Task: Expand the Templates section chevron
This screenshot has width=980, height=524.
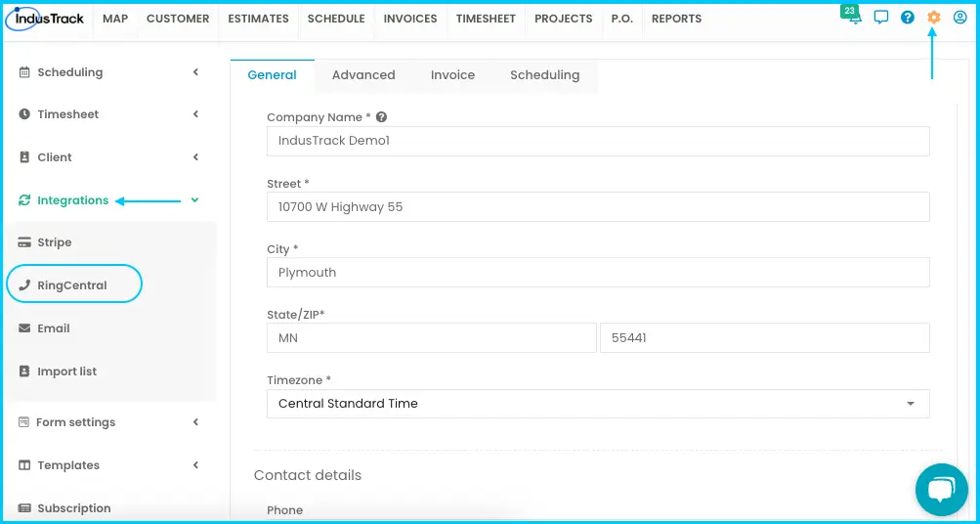Action: (x=195, y=465)
